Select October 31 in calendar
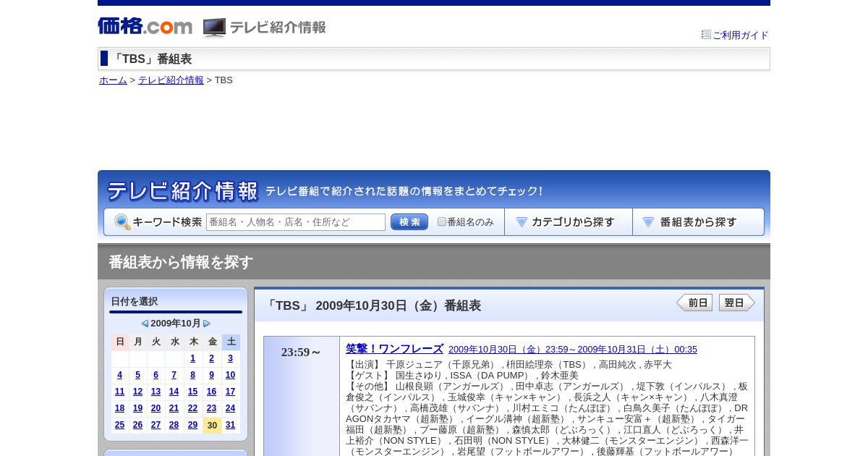Viewport: 868px width, 456px height. point(231,425)
